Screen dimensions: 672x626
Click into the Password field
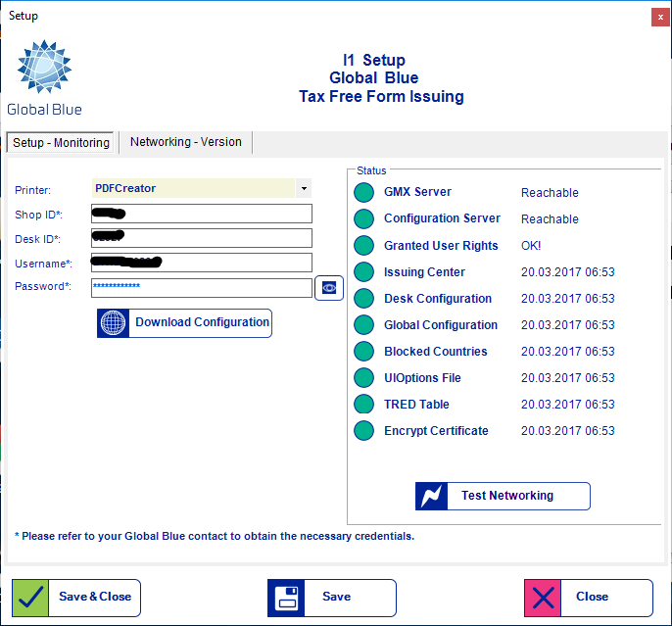coord(201,288)
